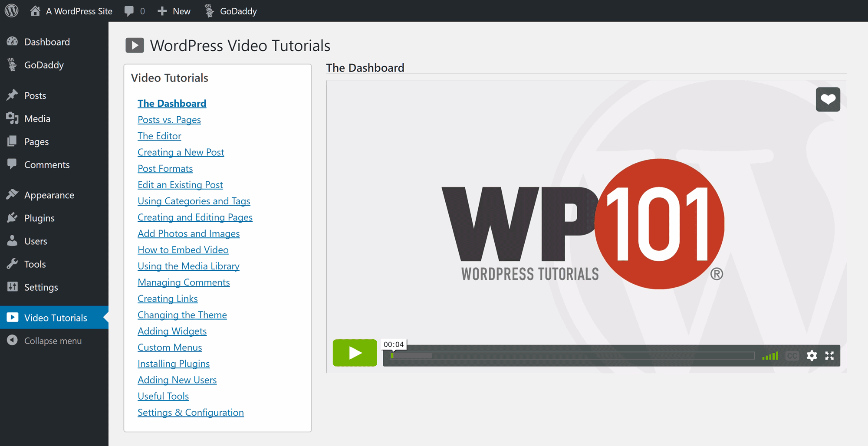
Task: Open video settings gear icon
Action: click(812, 356)
